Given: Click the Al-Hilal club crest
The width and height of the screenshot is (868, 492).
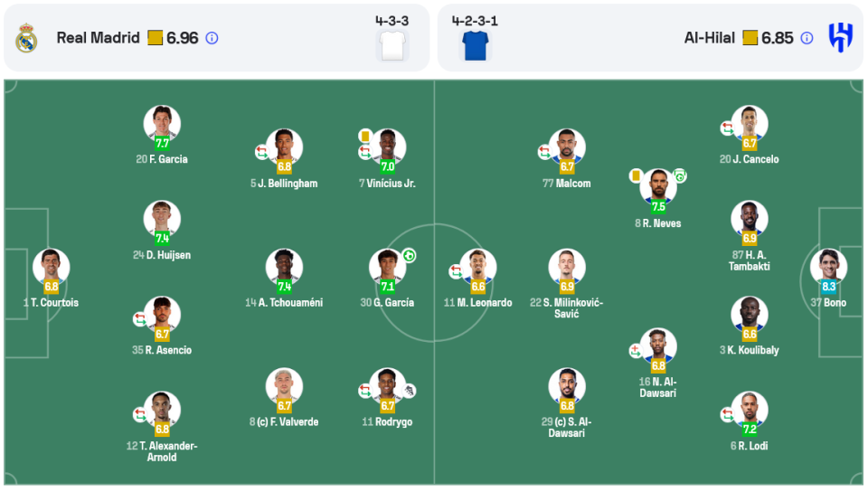Looking at the screenshot, I should [x=840, y=38].
